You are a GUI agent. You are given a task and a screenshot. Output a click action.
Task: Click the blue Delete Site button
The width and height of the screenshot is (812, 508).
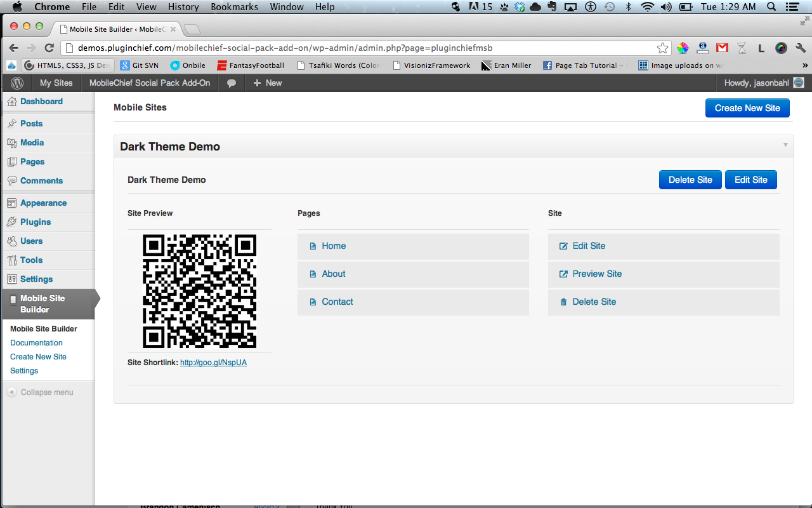pos(690,180)
